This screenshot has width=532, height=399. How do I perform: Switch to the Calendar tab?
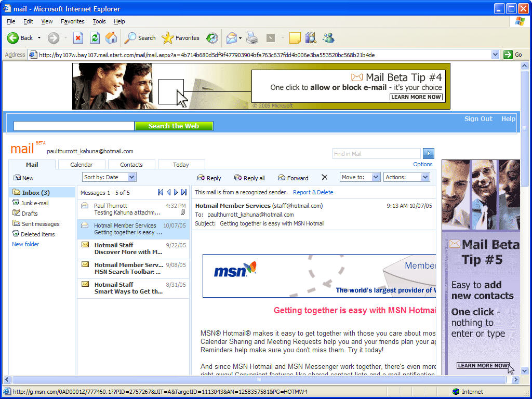(82, 165)
